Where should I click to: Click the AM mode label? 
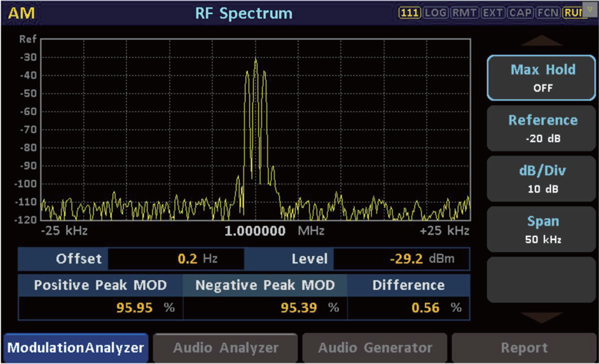22,13
